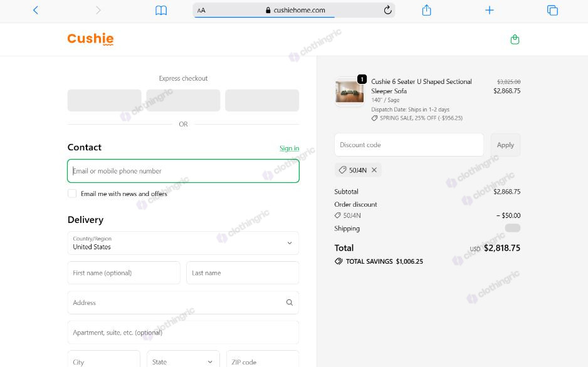Tap the AA reader text size control
Image resolution: width=588 pixels, height=367 pixels.
point(201,11)
